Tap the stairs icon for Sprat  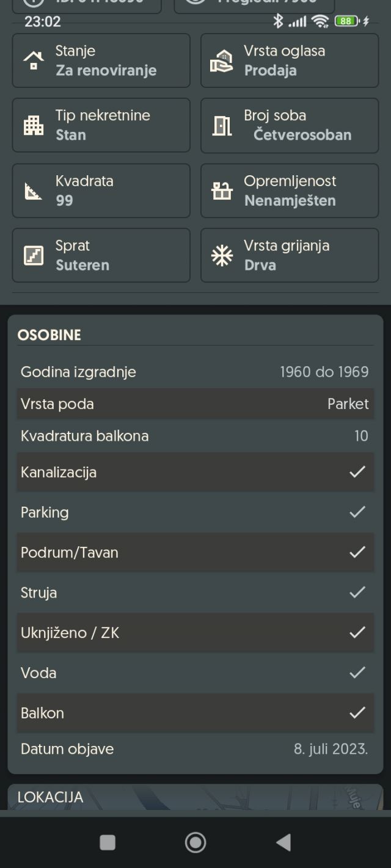click(x=34, y=256)
